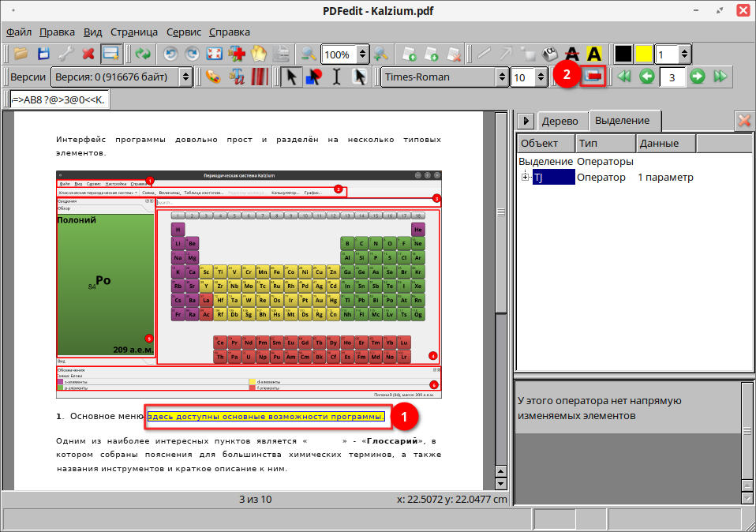Select the yellow highlight text tool
The image size is (756, 532).
pos(594,54)
